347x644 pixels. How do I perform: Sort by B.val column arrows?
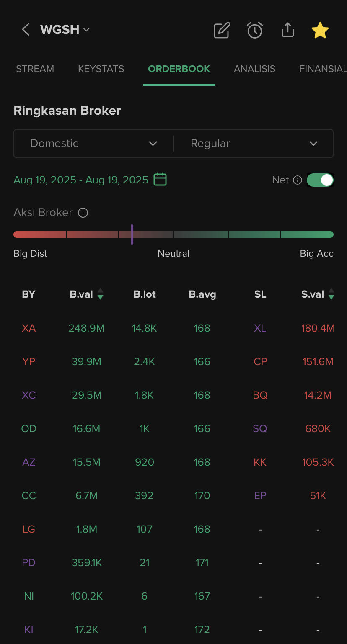tap(100, 294)
